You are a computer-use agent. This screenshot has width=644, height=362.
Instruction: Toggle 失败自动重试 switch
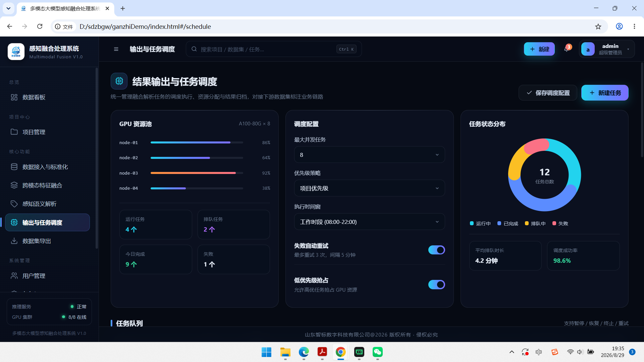coord(436,250)
